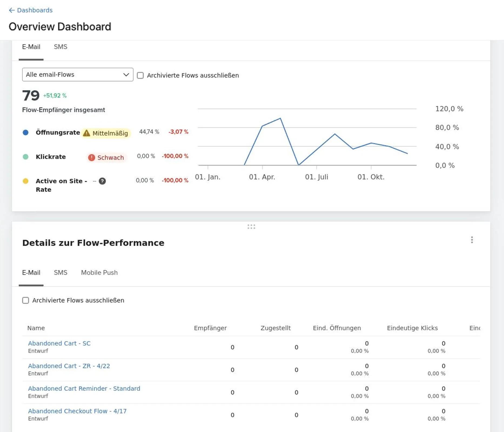Click the warning icon in Mittelmäßig badge
Image resolution: width=504 pixels, height=432 pixels.
point(86,133)
